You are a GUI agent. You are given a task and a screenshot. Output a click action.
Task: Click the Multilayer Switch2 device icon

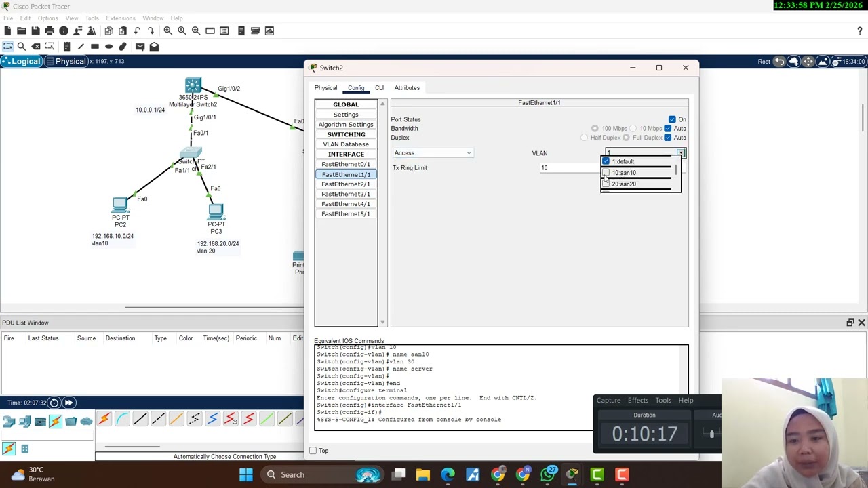(193, 86)
